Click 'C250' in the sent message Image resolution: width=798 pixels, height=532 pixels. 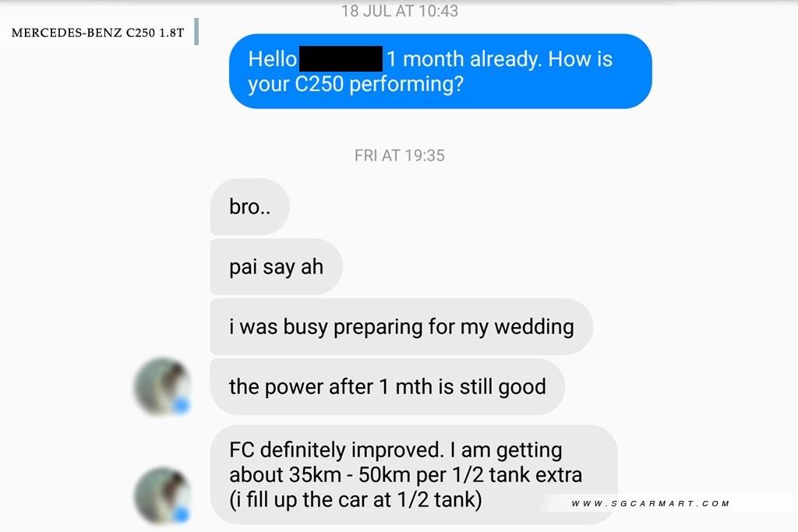coord(319,84)
